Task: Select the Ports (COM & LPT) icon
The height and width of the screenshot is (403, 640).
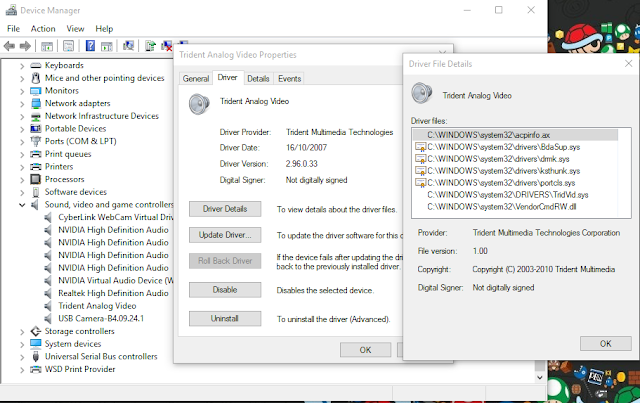Action: click(36, 141)
